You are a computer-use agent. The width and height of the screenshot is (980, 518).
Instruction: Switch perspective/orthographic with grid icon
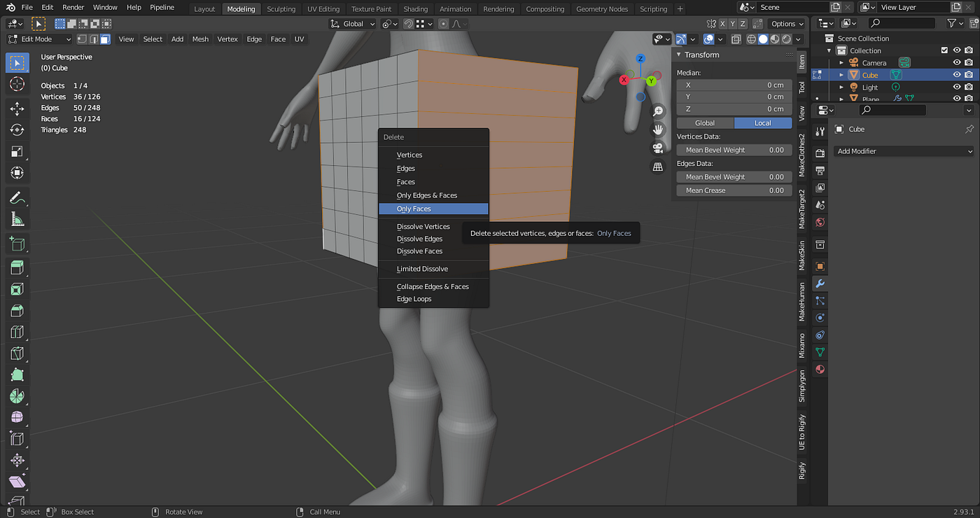pyautogui.click(x=658, y=167)
